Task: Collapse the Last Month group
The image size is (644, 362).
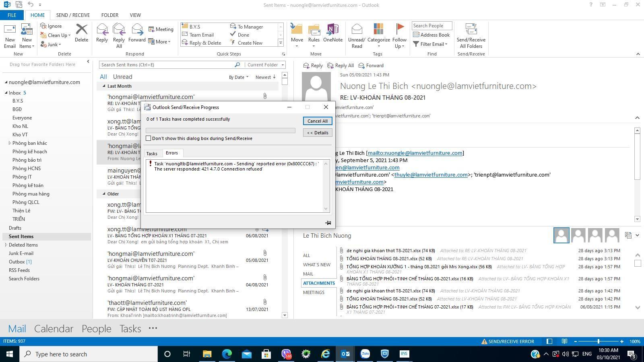Action: 104,86
